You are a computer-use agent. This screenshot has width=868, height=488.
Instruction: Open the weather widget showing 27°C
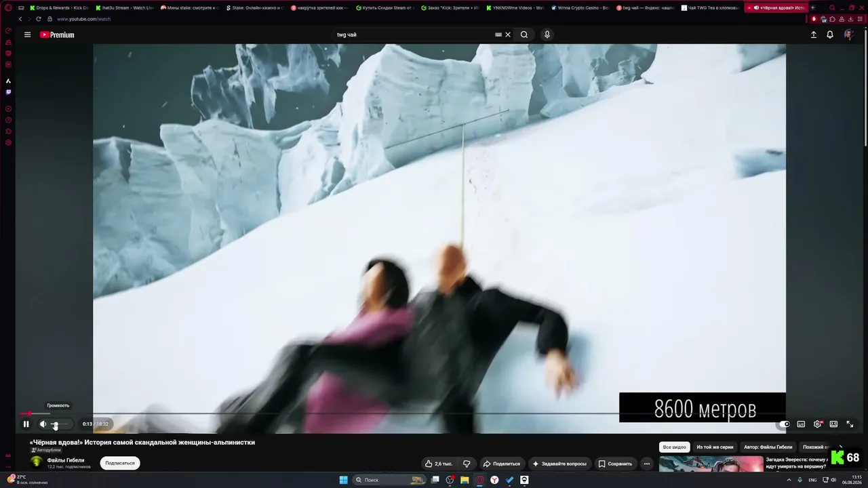click(x=27, y=480)
